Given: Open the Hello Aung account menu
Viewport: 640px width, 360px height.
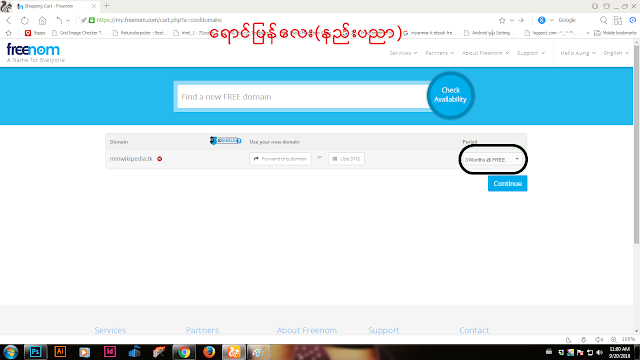Looking at the screenshot, I should (578, 53).
